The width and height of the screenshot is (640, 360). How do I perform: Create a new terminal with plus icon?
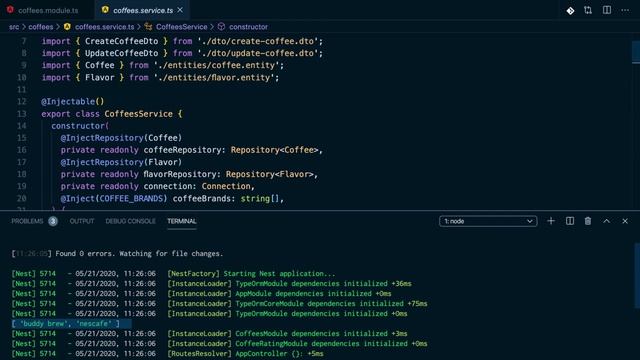(x=551, y=221)
